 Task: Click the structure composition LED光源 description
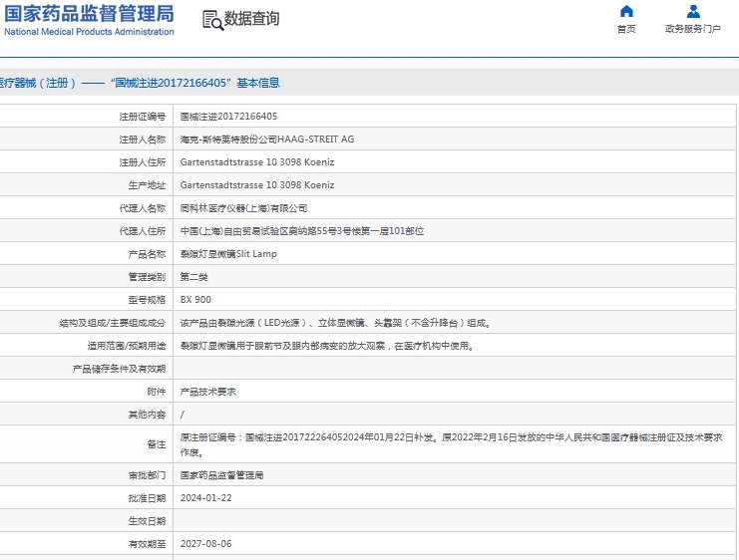336,323
